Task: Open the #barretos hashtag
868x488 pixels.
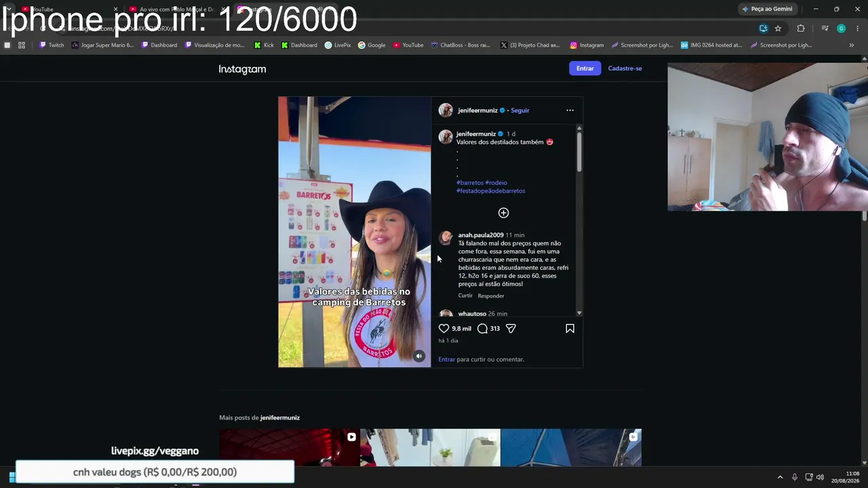Action: pyautogui.click(x=470, y=183)
